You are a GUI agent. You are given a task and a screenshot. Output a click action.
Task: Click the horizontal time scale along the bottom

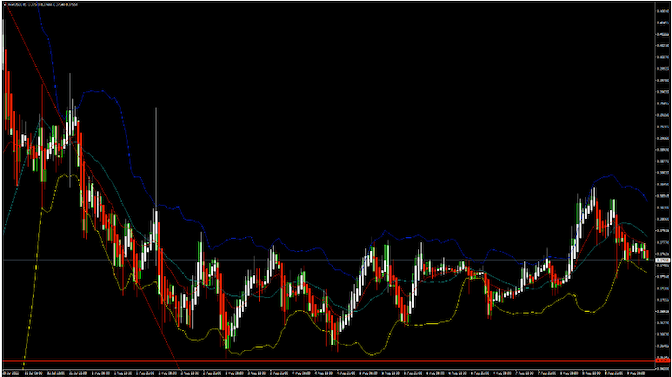point(329,373)
